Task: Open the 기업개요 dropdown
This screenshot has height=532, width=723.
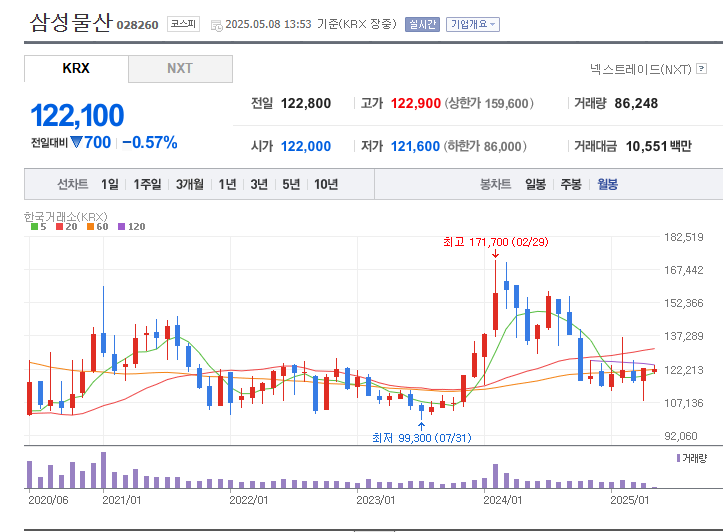Action: click(473, 24)
